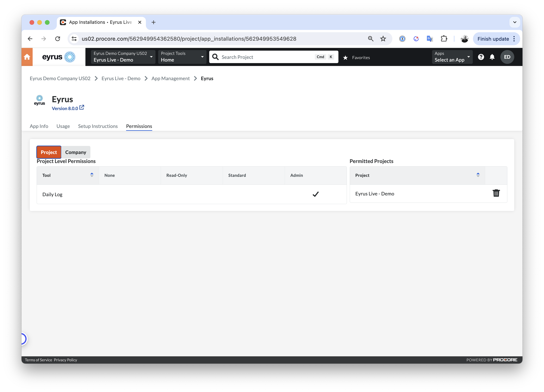Sort the Tool column
Viewport: 544px width, 392px height.
pos(92,175)
